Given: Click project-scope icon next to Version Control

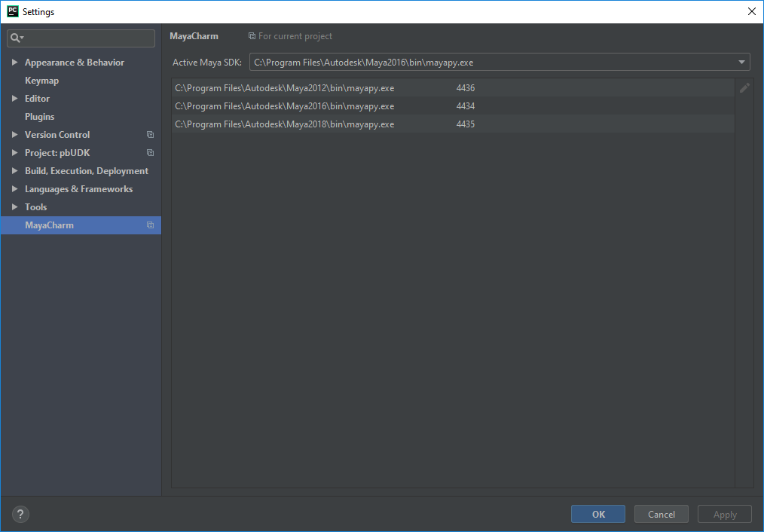Looking at the screenshot, I should (150, 134).
